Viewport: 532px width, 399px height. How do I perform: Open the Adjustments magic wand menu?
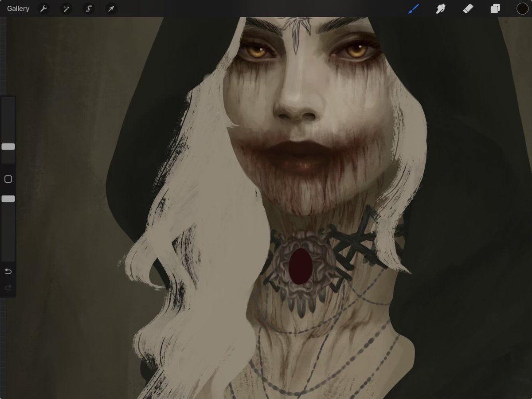[66, 8]
